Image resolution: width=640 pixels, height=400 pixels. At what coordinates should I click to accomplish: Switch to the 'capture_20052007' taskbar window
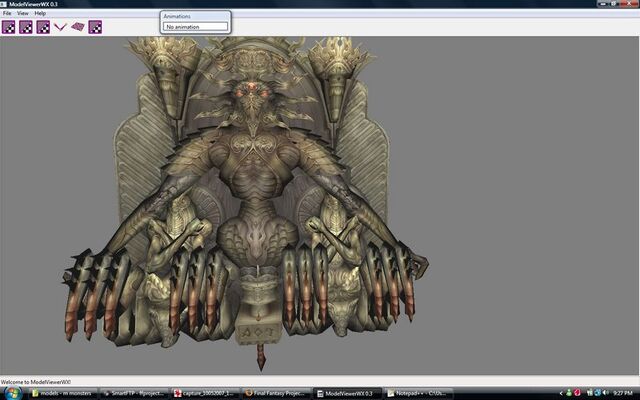tap(204, 393)
